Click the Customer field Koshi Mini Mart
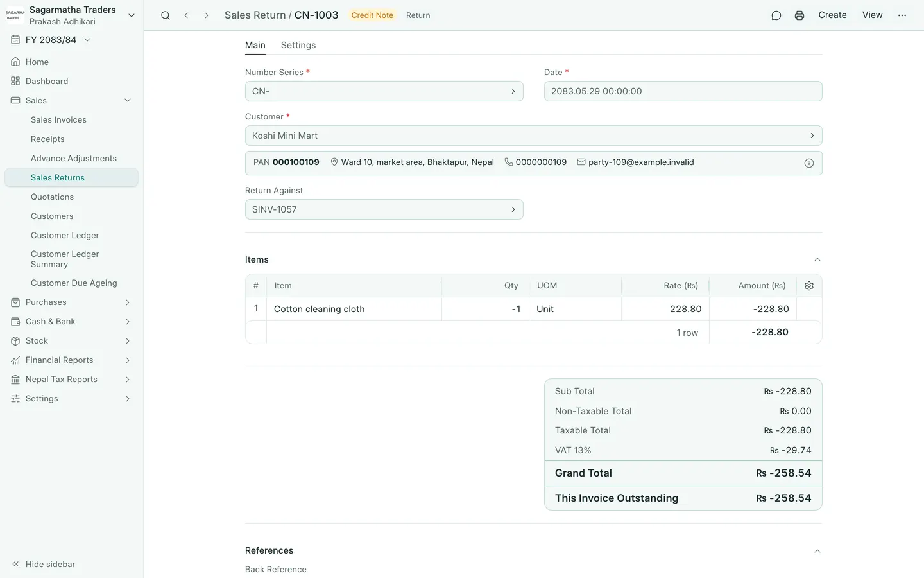The image size is (924, 578). [x=533, y=136]
